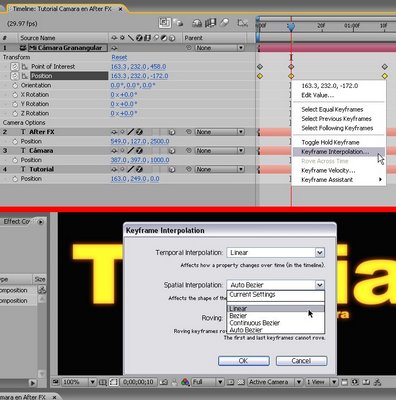Toggle the 3D layer switch of Tutorial
This screenshot has width=396, height=400.
click(172, 169)
